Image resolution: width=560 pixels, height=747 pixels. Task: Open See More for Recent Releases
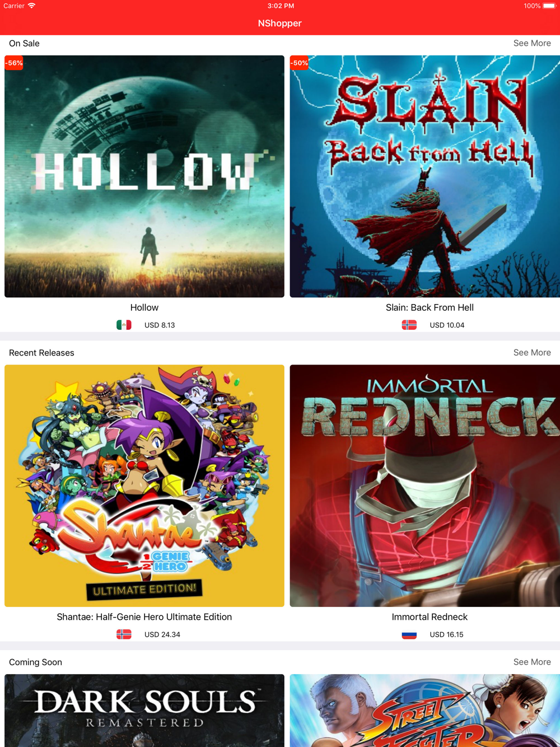click(x=532, y=353)
